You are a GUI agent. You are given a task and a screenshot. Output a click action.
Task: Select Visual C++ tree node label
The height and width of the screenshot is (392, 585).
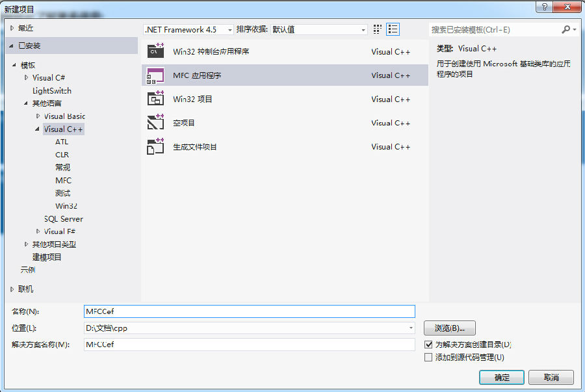(64, 129)
